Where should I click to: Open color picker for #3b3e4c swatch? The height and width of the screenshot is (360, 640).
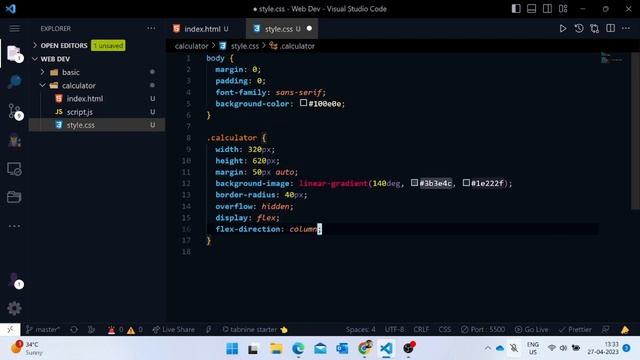pos(414,182)
